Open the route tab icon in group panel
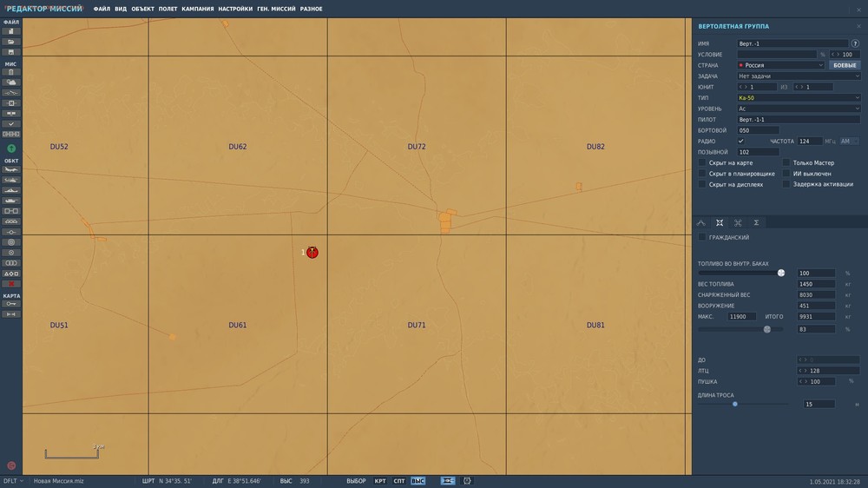Screen dimensions: 868x488 700,222
